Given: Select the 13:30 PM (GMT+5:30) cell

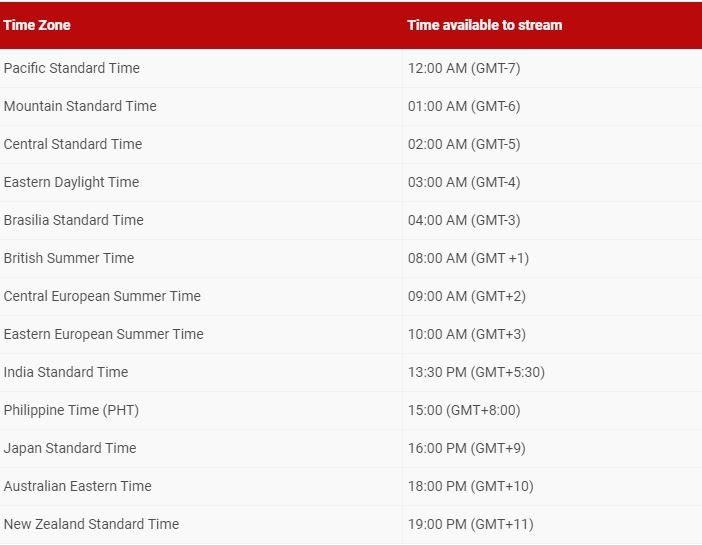Looking at the screenshot, I should 476,372.
